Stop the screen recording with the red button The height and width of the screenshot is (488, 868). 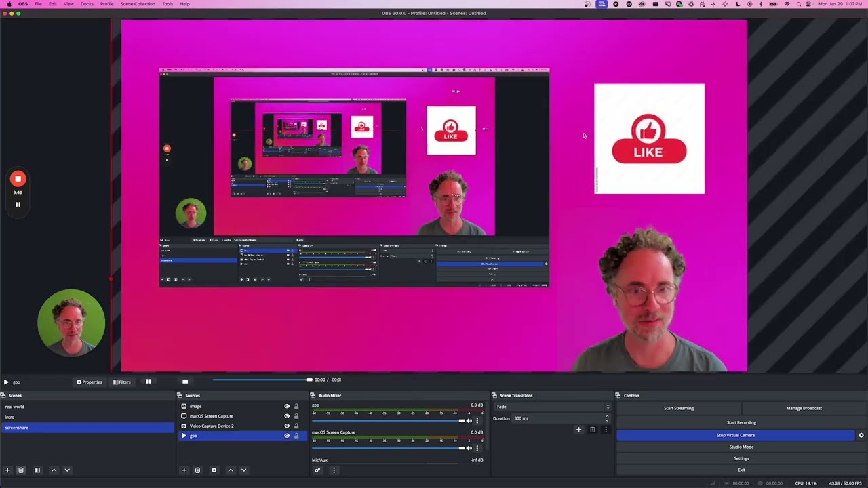pyautogui.click(x=18, y=179)
